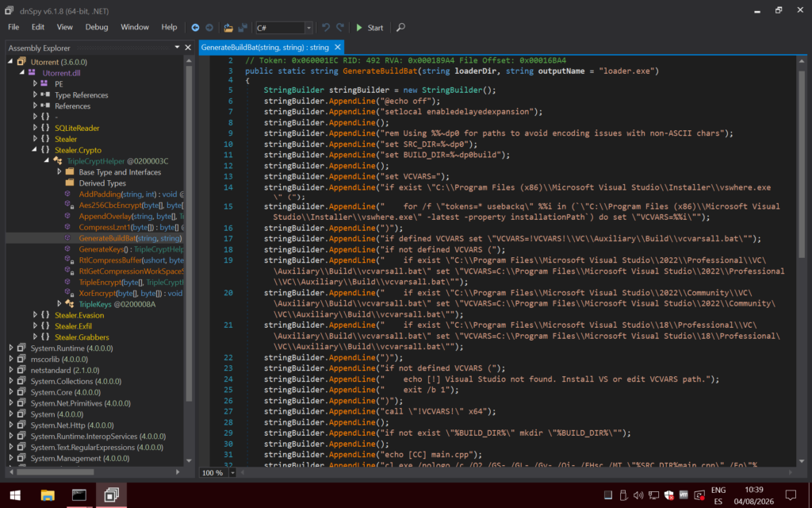The height and width of the screenshot is (508, 812).
Task: Open the terminal taskbar icon
Action: pos(79,495)
